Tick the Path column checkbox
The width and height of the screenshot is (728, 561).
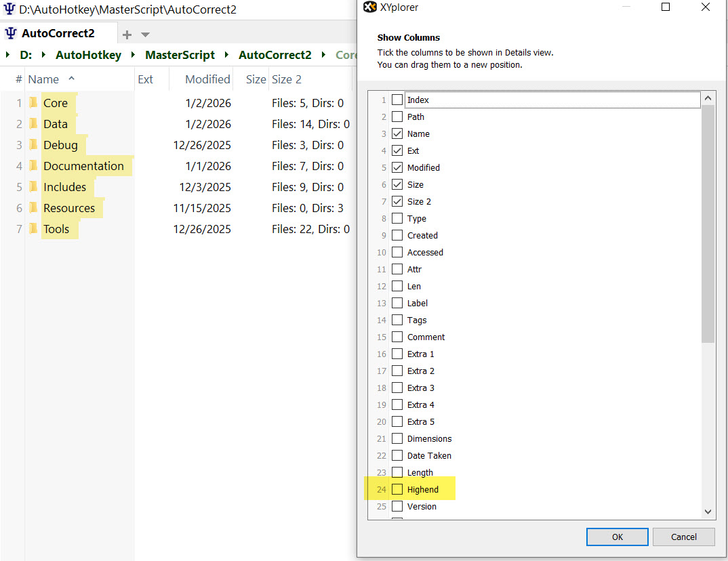(397, 117)
